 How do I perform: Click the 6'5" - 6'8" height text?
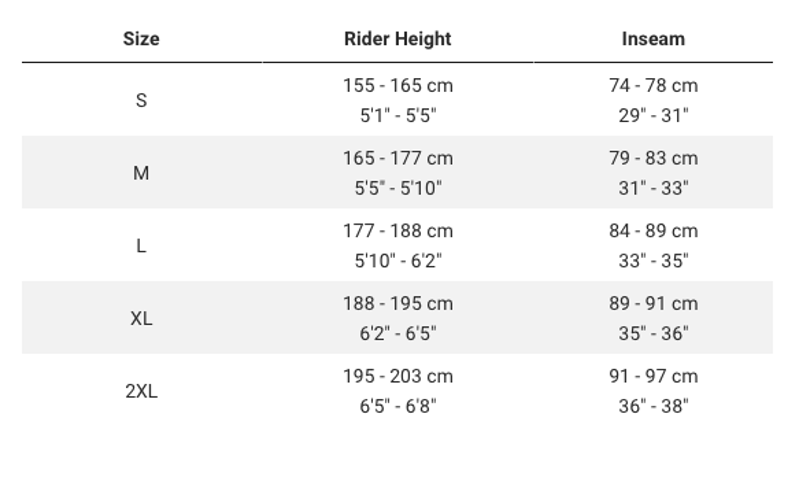(x=398, y=406)
